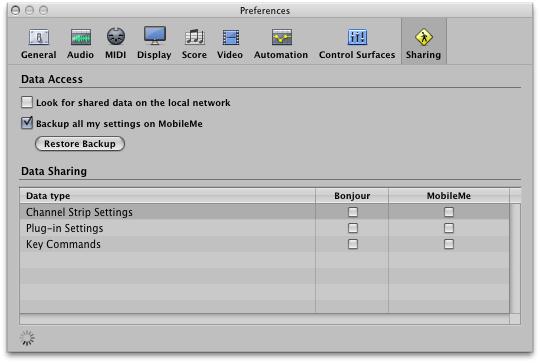Click the table's horizontal scrollbar
Screen dimensions: 540x363
[x=264, y=319]
